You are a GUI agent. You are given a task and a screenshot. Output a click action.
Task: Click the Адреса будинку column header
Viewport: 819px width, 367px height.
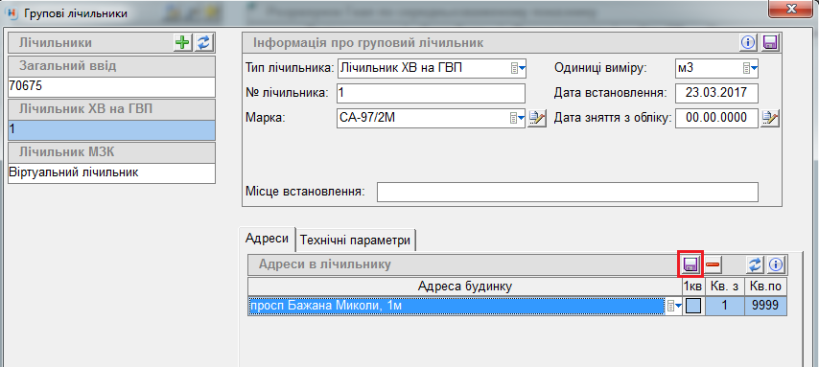click(464, 286)
